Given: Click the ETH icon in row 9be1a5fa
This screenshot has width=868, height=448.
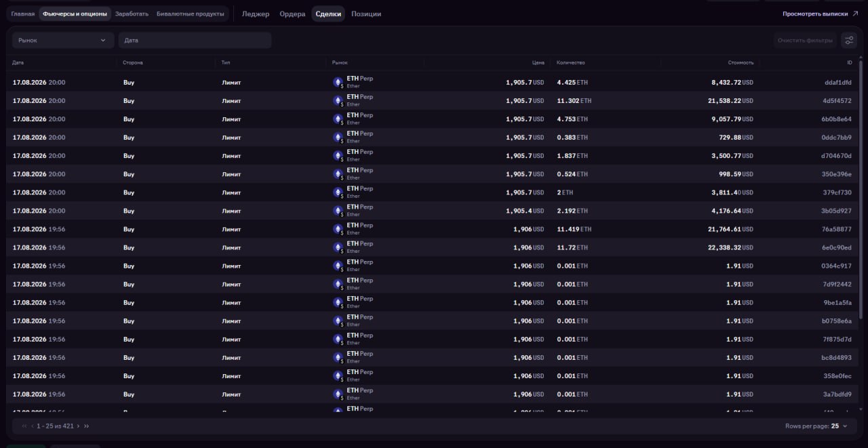Looking at the screenshot, I should pyautogui.click(x=338, y=302).
